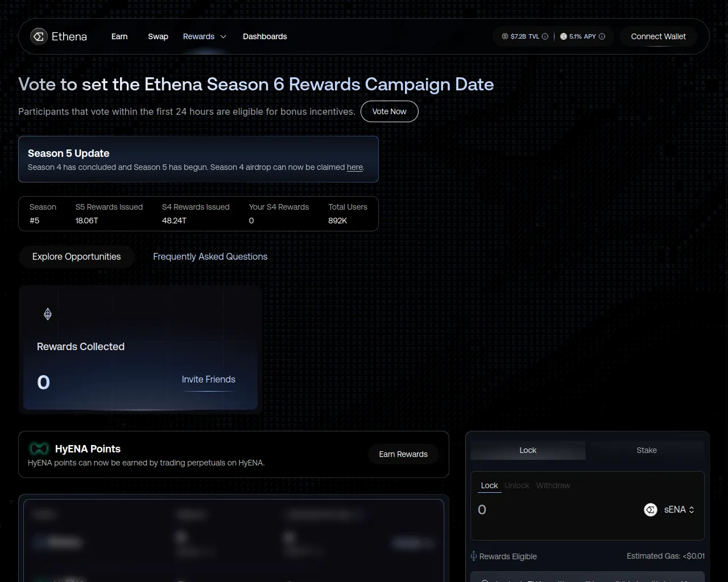Click the Total Users value "892K"

338,221
